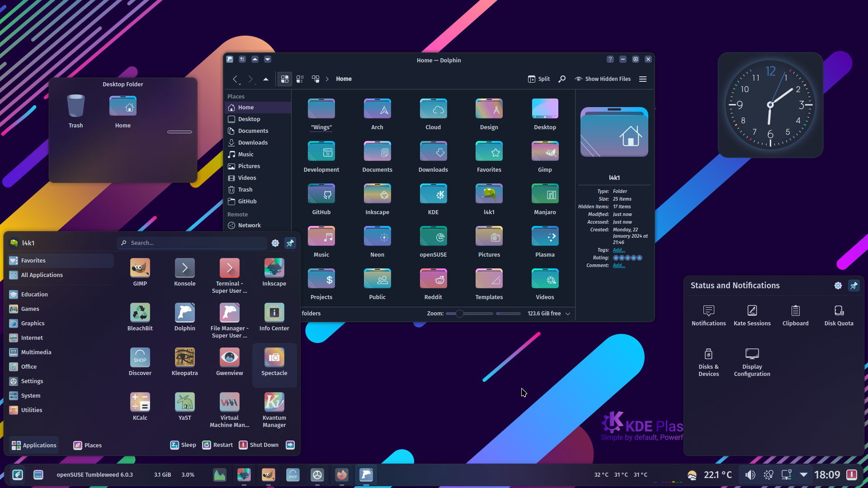Launch BleachBit from the launcher
Viewport: 868px width, 488px height.
pyautogui.click(x=140, y=317)
